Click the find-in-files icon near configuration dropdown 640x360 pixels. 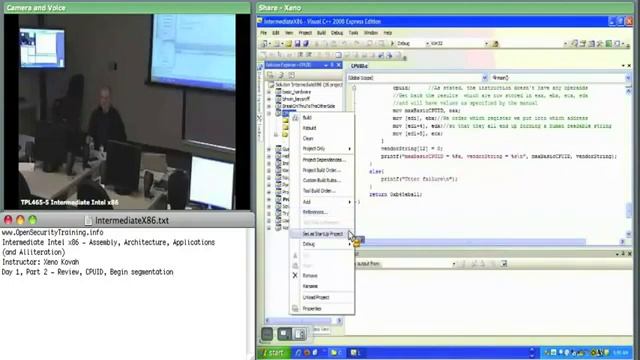coord(496,44)
